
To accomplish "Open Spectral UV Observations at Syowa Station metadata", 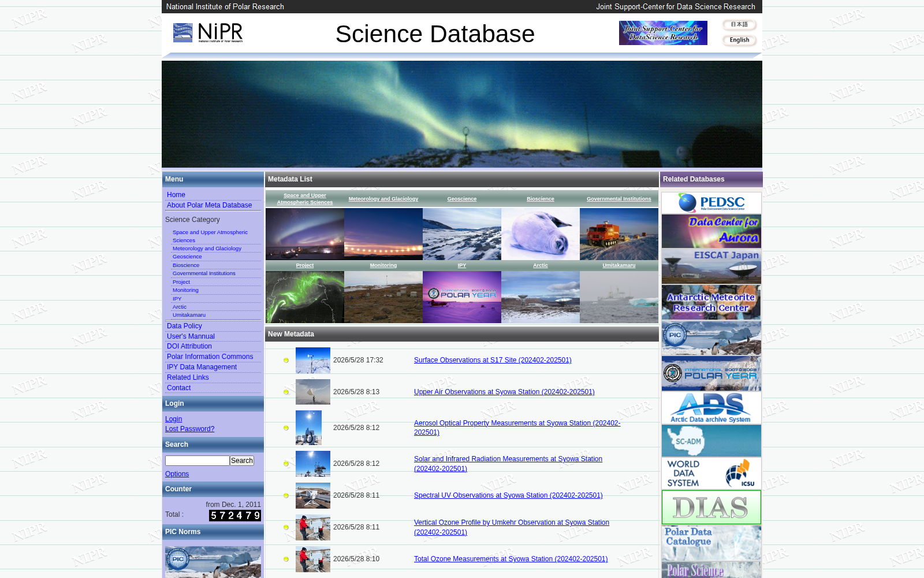I will [508, 495].
